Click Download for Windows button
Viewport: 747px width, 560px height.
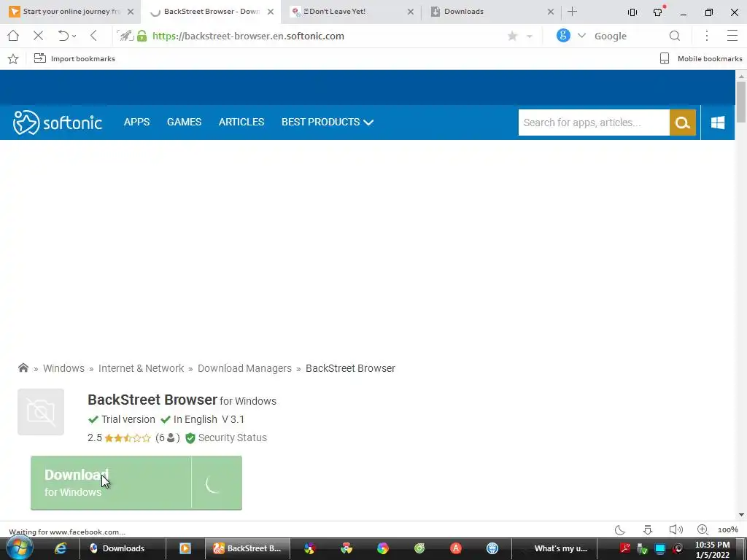(136, 483)
